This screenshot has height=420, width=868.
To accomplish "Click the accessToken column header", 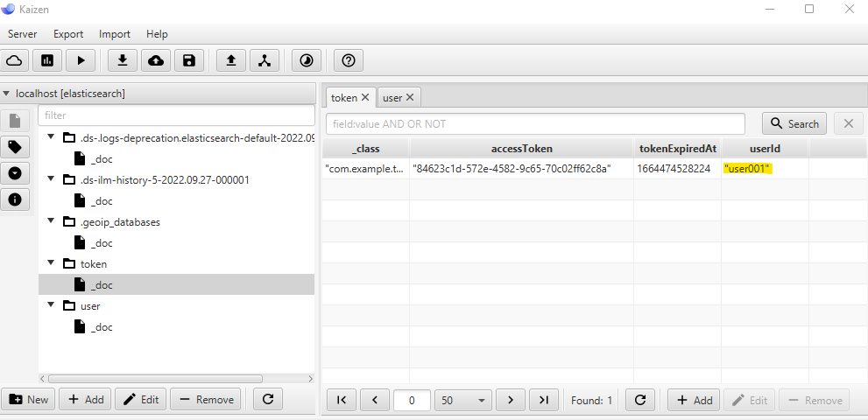I will (521, 148).
